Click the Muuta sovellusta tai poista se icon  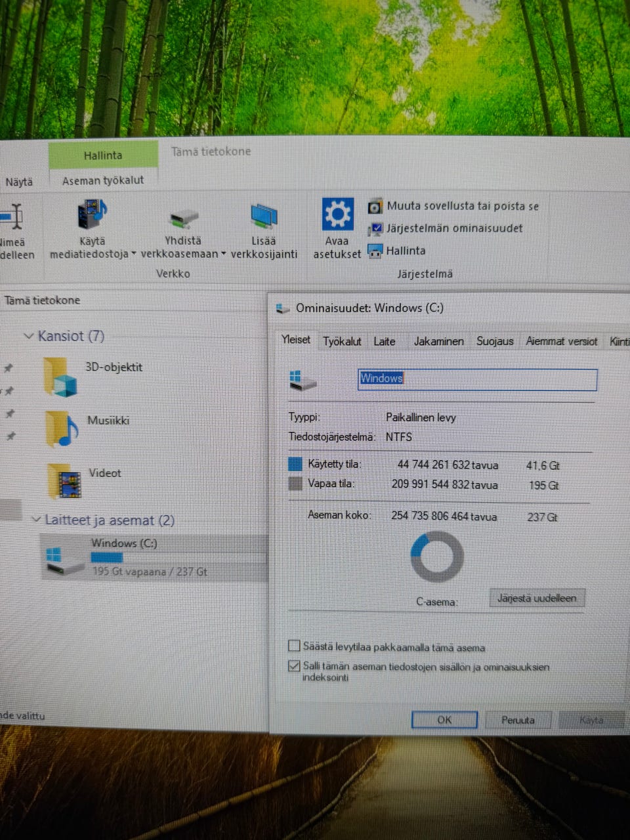(x=375, y=207)
